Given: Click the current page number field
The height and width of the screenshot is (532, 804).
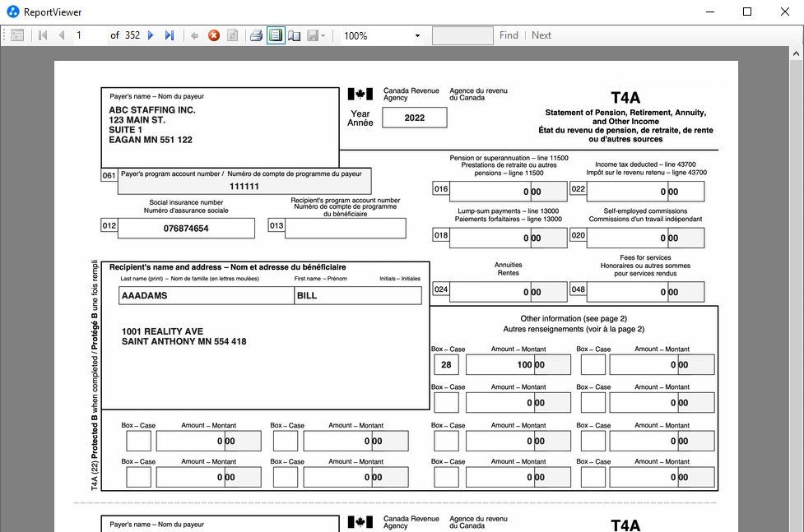Looking at the screenshot, I should [x=89, y=35].
